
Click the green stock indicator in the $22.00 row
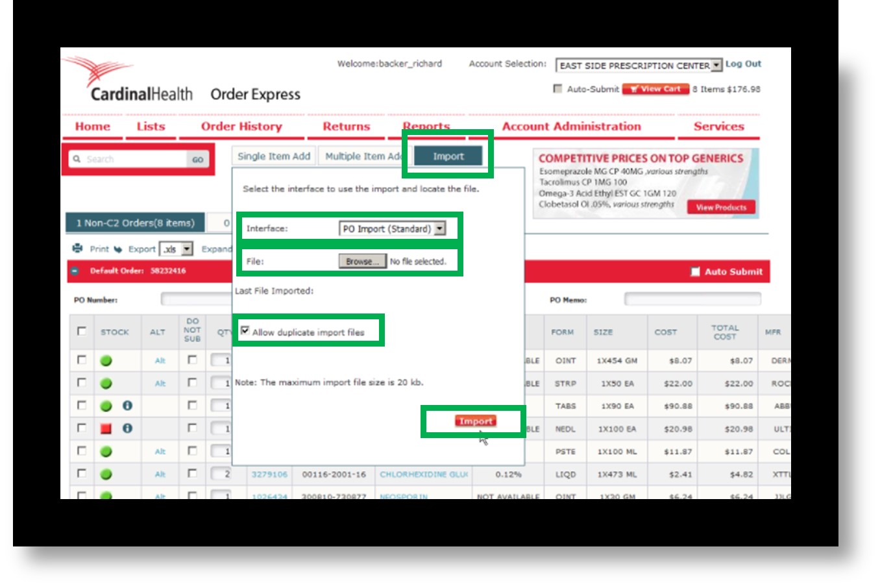[x=106, y=384]
